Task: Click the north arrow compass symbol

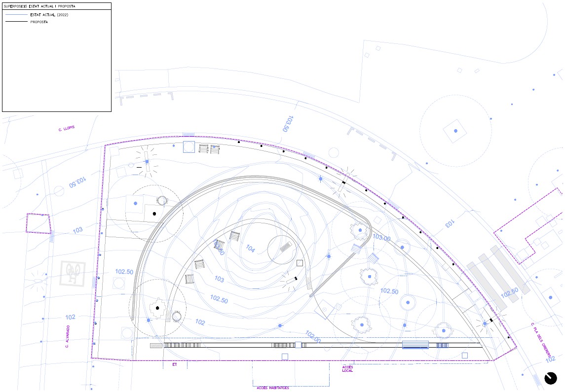Action: tap(550, 378)
